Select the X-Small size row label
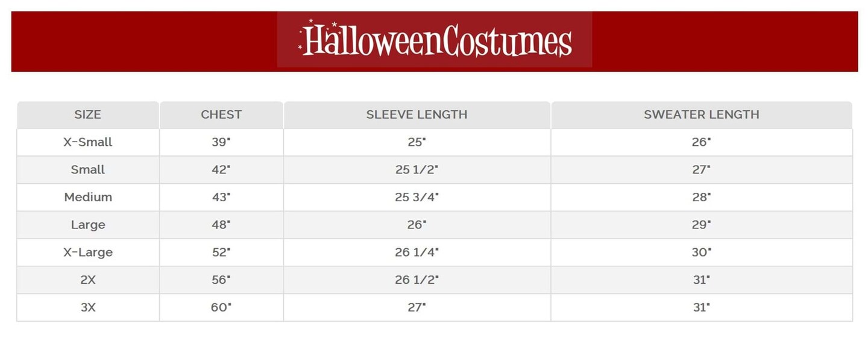The image size is (868, 338). pyautogui.click(x=88, y=142)
